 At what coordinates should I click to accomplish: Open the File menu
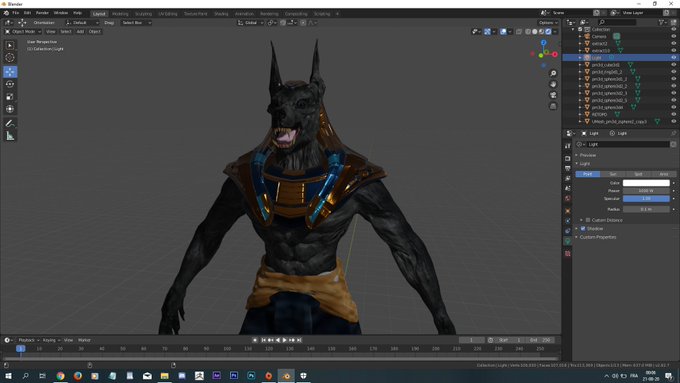16,13
